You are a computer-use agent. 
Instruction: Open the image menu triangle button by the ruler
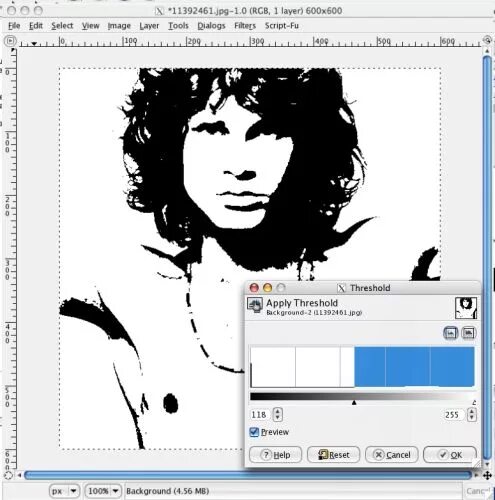click(10, 41)
